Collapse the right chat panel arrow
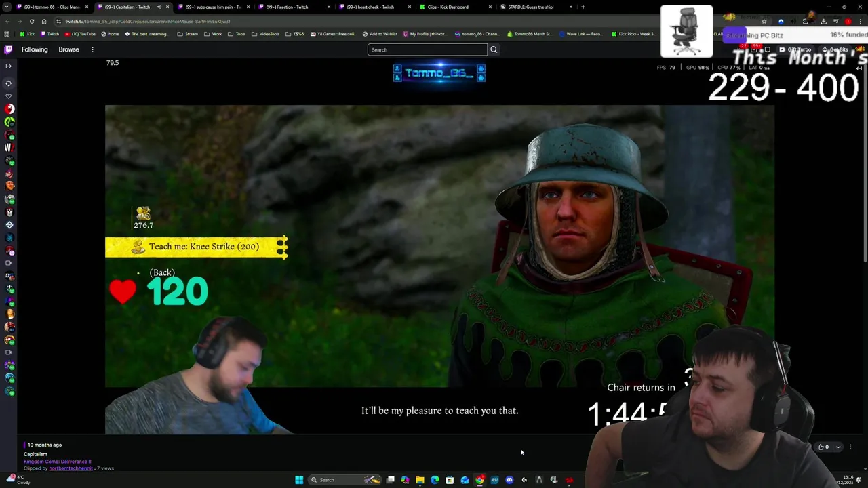This screenshot has width=868, height=488. (859, 68)
